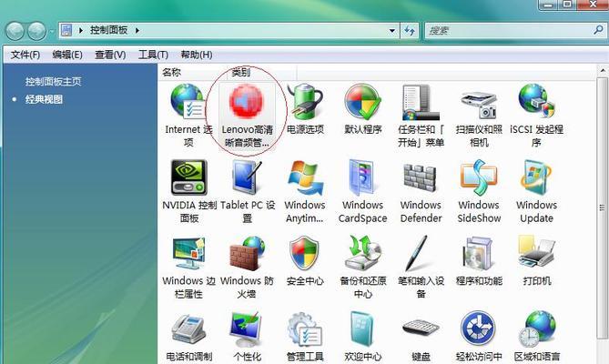Open Windows Update icon
The width and height of the screenshot is (609, 364).
536,177
